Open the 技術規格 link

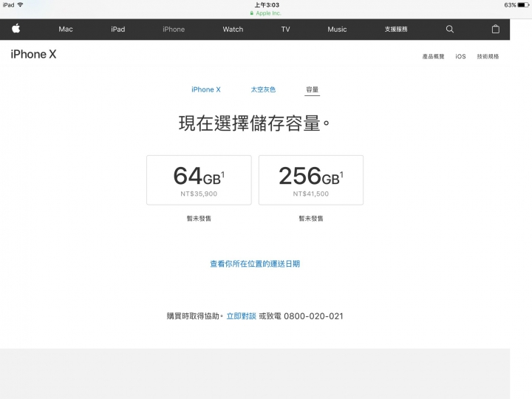pos(488,56)
